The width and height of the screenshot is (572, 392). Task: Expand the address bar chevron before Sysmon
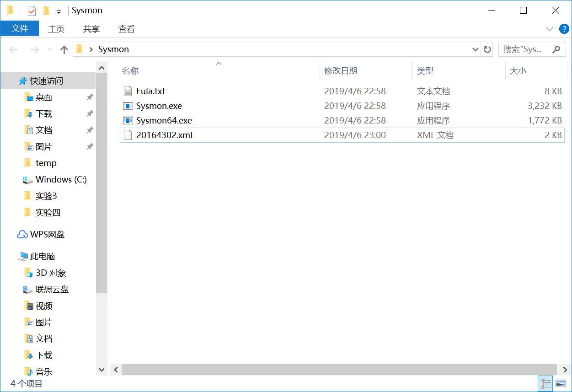pyautogui.click(x=91, y=49)
